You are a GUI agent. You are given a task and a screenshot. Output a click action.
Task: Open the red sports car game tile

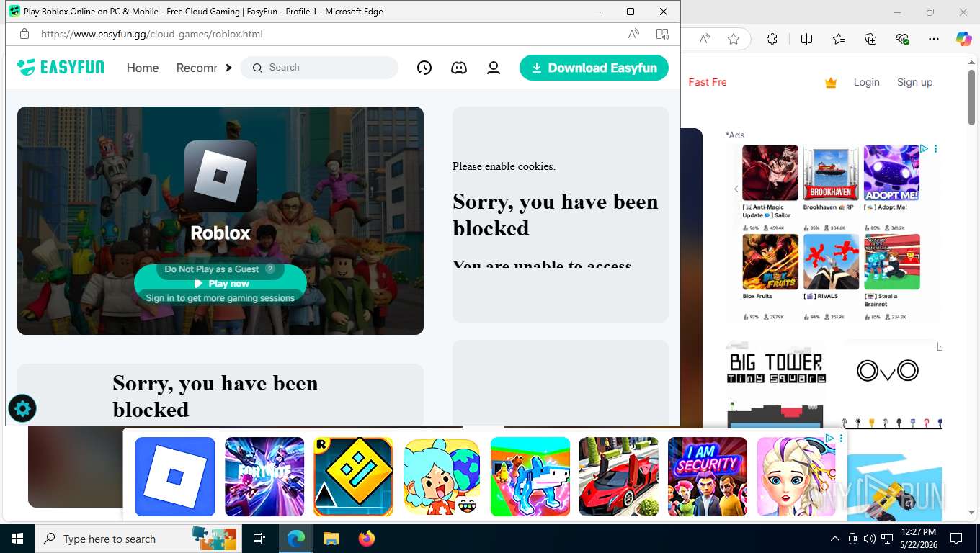coord(619,477)
